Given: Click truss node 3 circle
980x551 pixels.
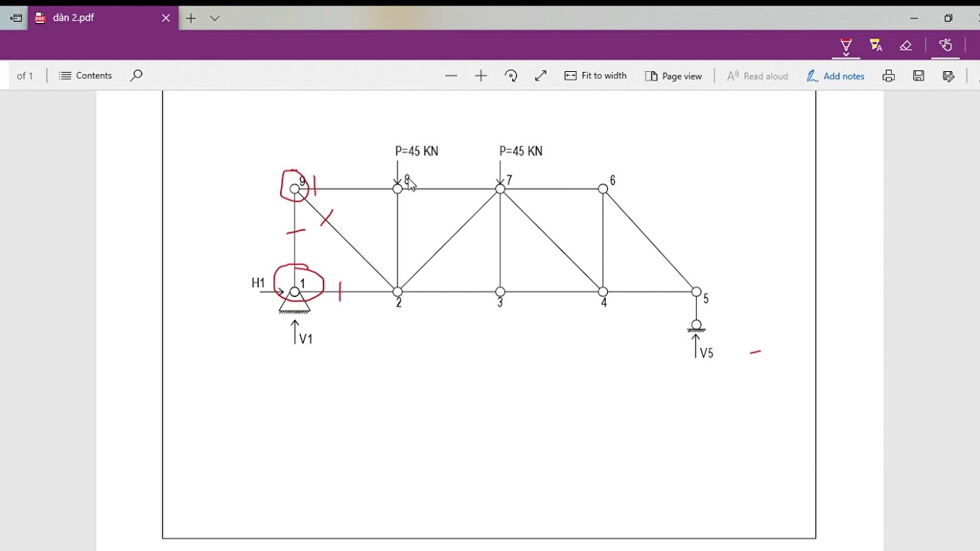Looking at the screenshot, I should [x=500, y=292].
